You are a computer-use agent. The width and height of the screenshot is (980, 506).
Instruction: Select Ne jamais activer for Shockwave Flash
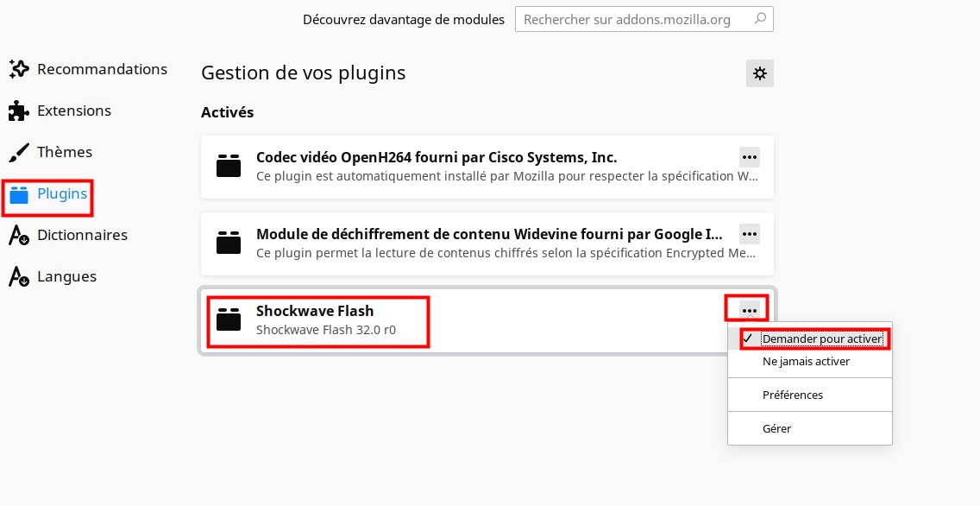pos(806,361)
